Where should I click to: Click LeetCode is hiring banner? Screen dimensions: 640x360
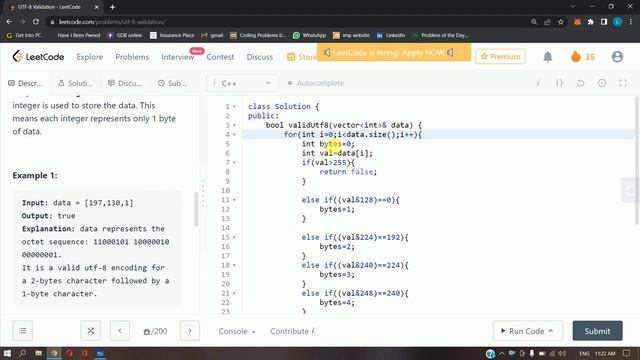click(393, 53)
